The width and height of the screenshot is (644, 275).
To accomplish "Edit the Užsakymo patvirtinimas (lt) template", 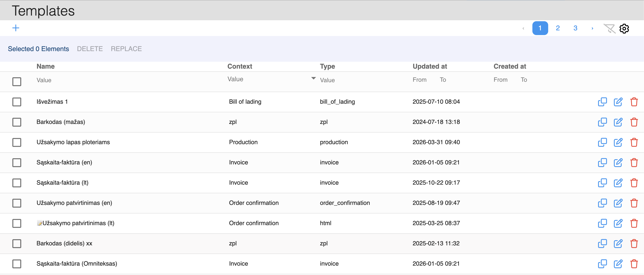I will (x=618, y=223).
